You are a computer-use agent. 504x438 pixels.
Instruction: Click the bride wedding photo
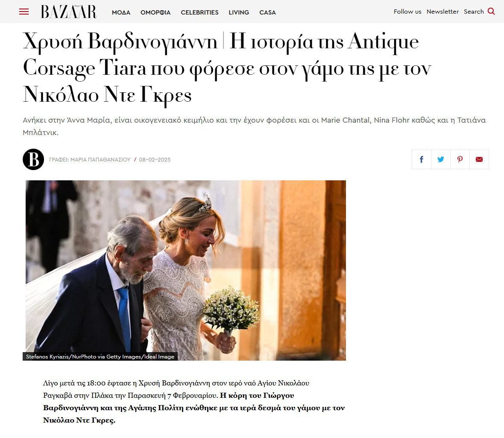[186, 270]
